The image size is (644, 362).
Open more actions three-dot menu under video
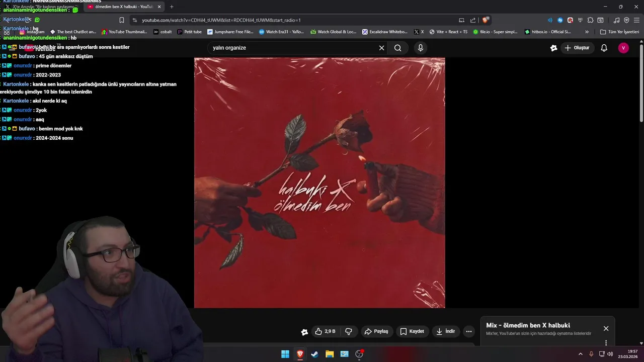(x=469, y=331)
